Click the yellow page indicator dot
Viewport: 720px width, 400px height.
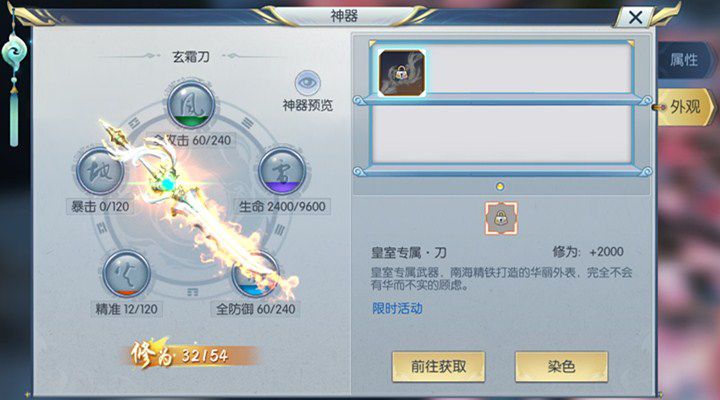click(500, 186)
